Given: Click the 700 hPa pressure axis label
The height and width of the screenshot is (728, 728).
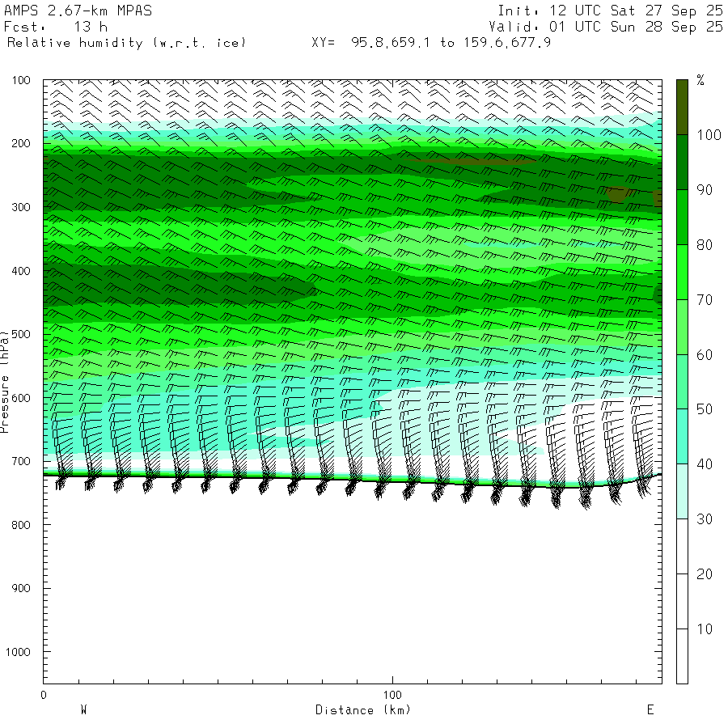Looking at the screenshot, I should (x=21, y=461).
